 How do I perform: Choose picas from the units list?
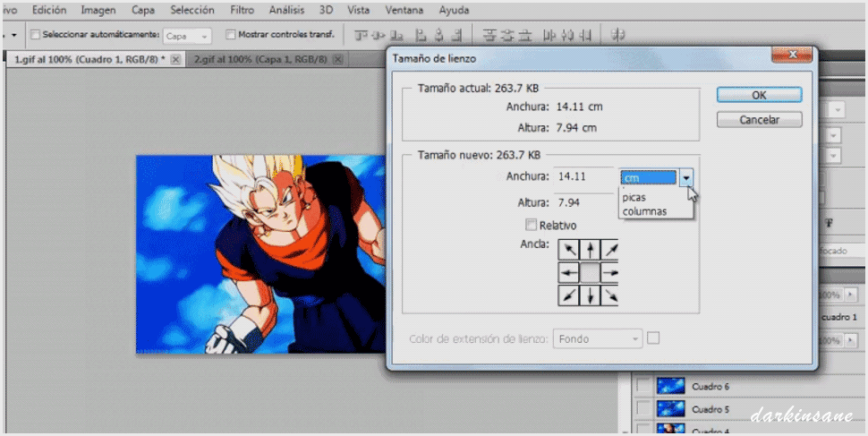coord(634,197)
